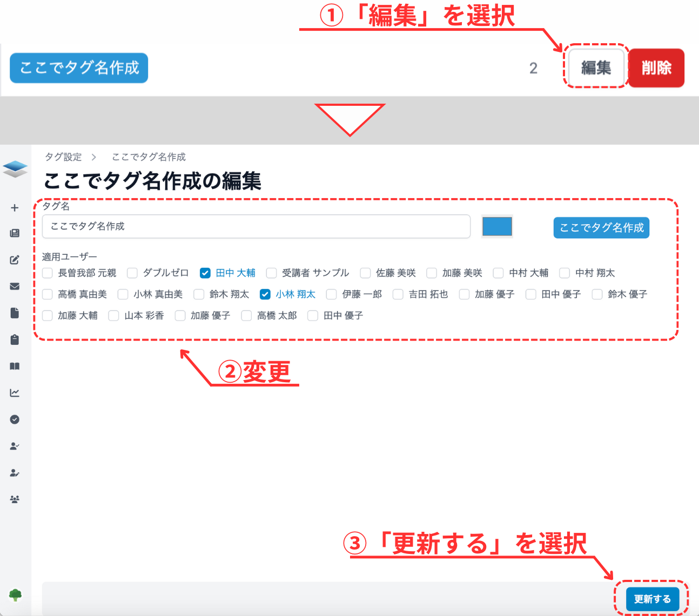Image resolution: width=699 pixels, height=616 pixels.
Task: Uncheck the 田中 大輔 user checkbox
Action: pos(205,273)
